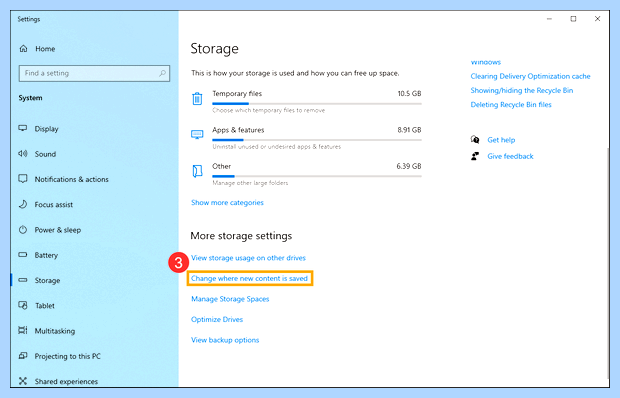Click the Storage drive icon in sidebar
This screenshot has height=398, width=620.
point(23,280)
